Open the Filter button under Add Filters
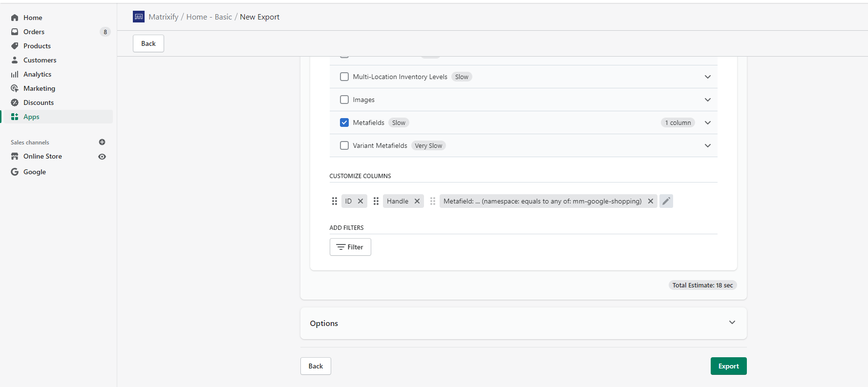This screenshot has height=387, width=868. point(350,247)
